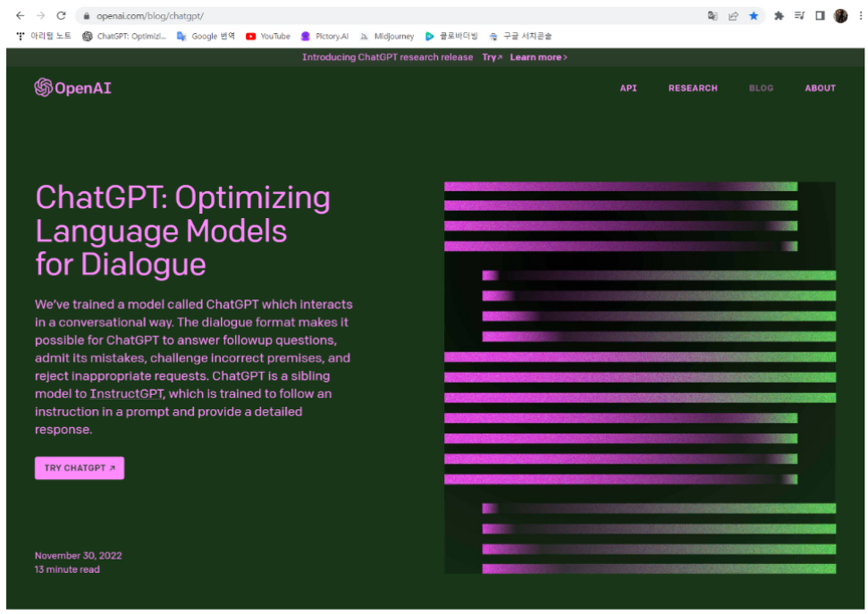The image size is (868, 614).
Task: Open the Pictory.AI bookmark
Action: (324, 36)
